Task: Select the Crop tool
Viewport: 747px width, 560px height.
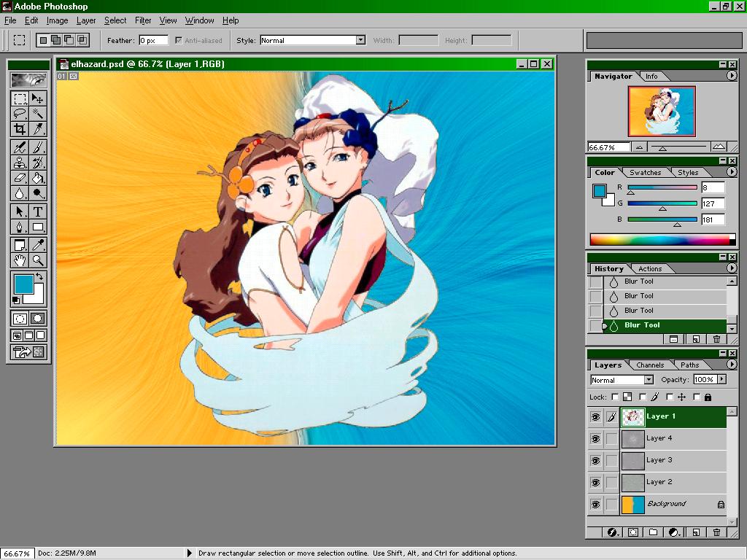Action: tap(20, 129)
